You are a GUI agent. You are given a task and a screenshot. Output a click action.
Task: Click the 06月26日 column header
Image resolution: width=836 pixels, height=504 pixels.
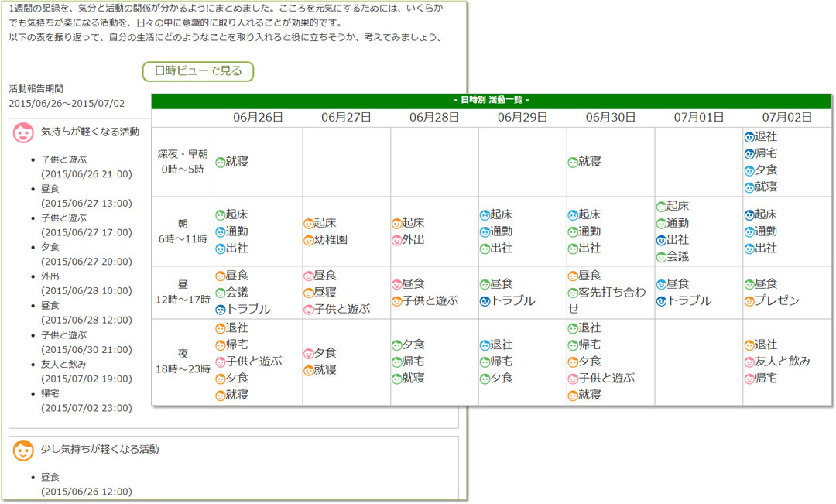(258, 118)
